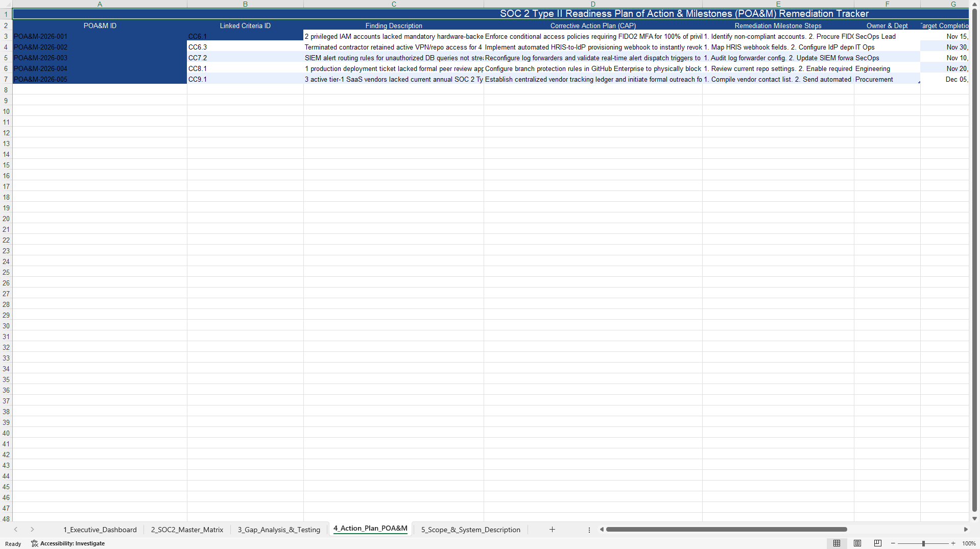Click vertical scrollbar down arrow
Viewport: 980px width, 549px height.
click(974, 518)
